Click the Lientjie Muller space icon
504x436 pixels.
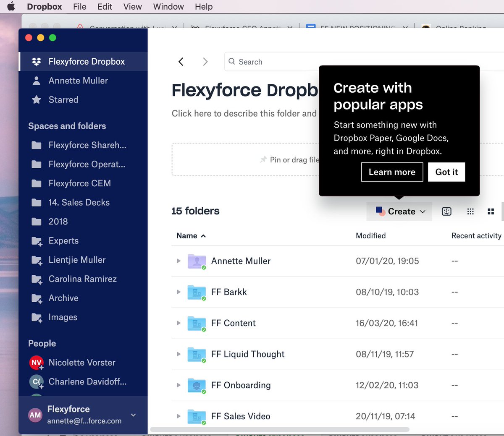(37, 260)
